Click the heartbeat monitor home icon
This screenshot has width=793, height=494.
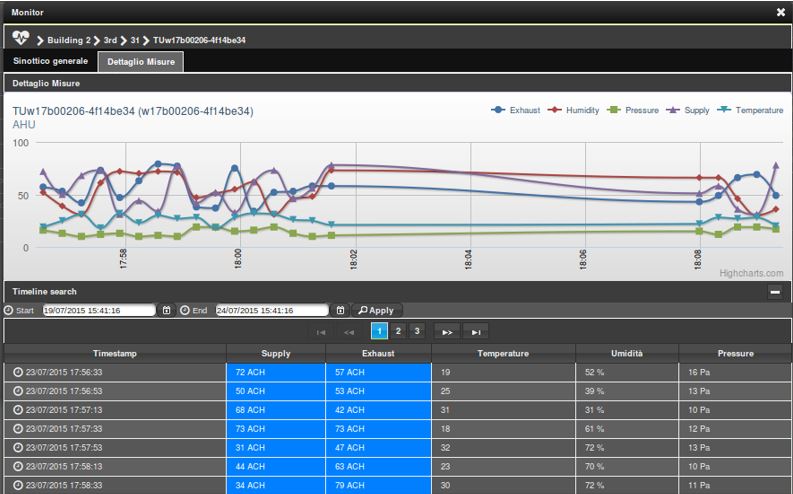21,38
